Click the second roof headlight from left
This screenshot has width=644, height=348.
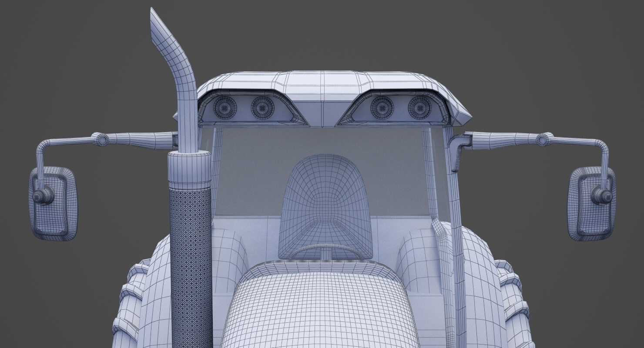click(x=262, y=107)
